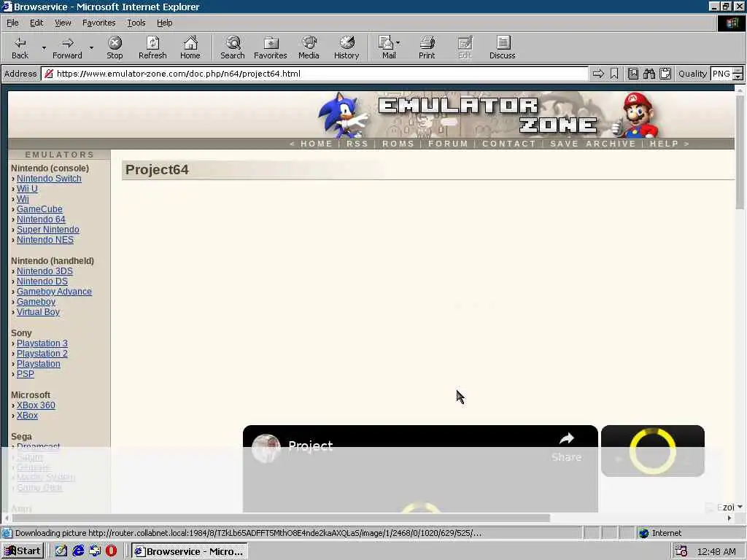Open the Tools menu
The height and width of the screenshot is (560, 747).
click(136, 23)
